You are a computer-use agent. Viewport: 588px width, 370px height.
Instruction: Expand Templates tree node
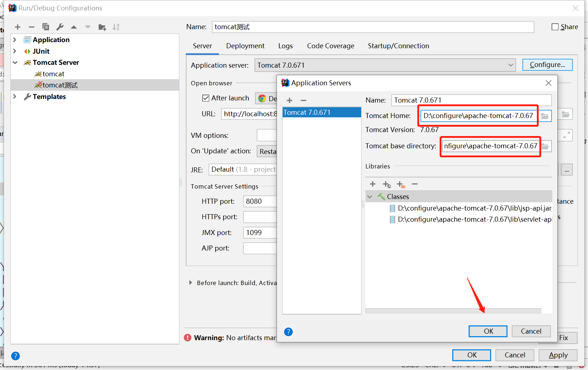(15, 96)
